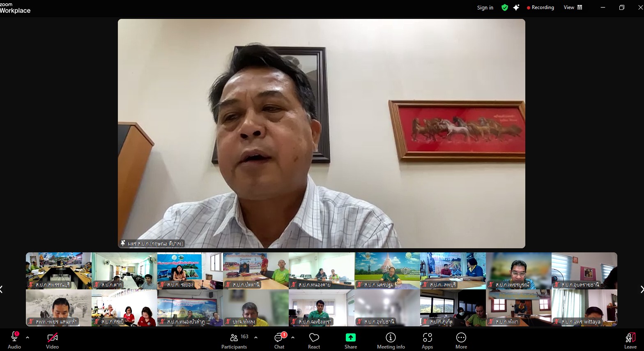Screen dimensions: 644x351
Task: Click the pinned speaker name label
Action: pyautogui.click(x=152, y=243)
